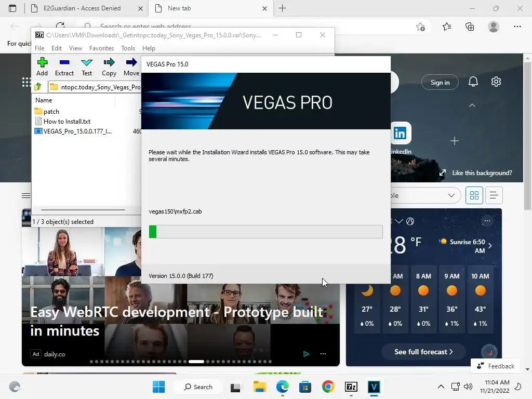Open File Explorer from taskbar
This screenshot has height=399, width=532.
tap(260, 387)
